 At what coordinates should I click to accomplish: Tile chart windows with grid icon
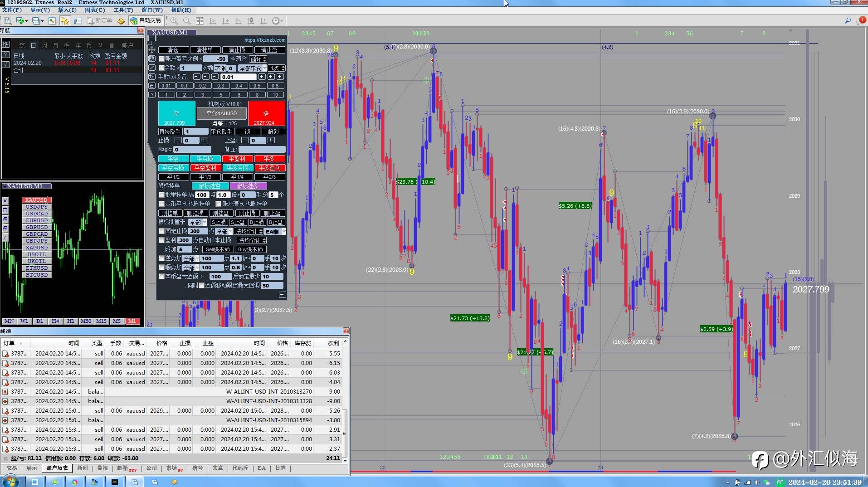(200, 20)
